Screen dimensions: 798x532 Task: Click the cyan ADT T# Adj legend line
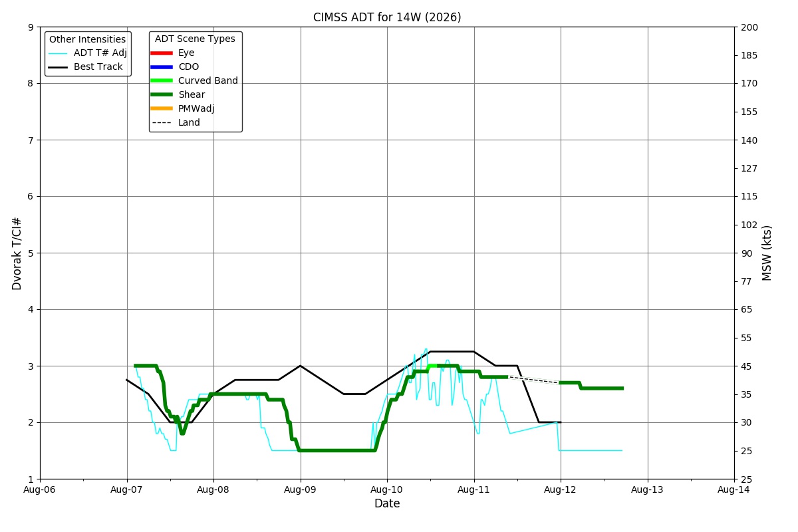(58, 53)
